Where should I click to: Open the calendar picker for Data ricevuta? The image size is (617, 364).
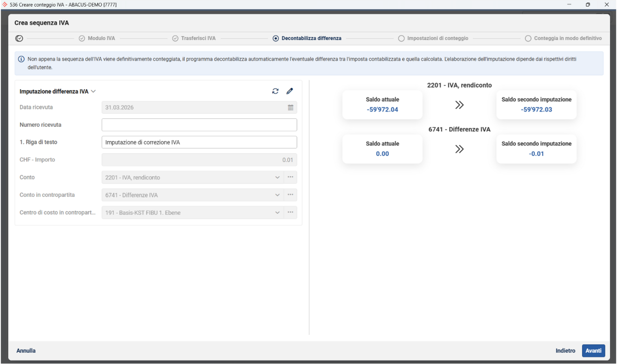291,107
